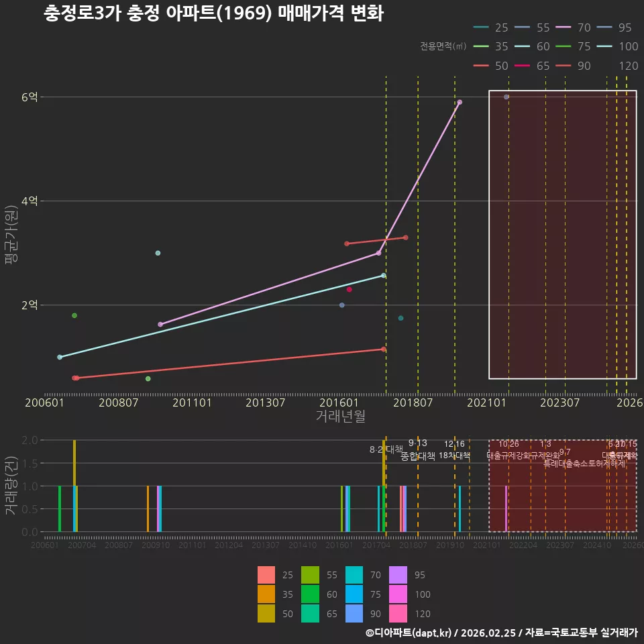Screen dimensions: 644x644
Task: Pick the pink 120 swatch in the bar legend
Action: click(398, 613)
